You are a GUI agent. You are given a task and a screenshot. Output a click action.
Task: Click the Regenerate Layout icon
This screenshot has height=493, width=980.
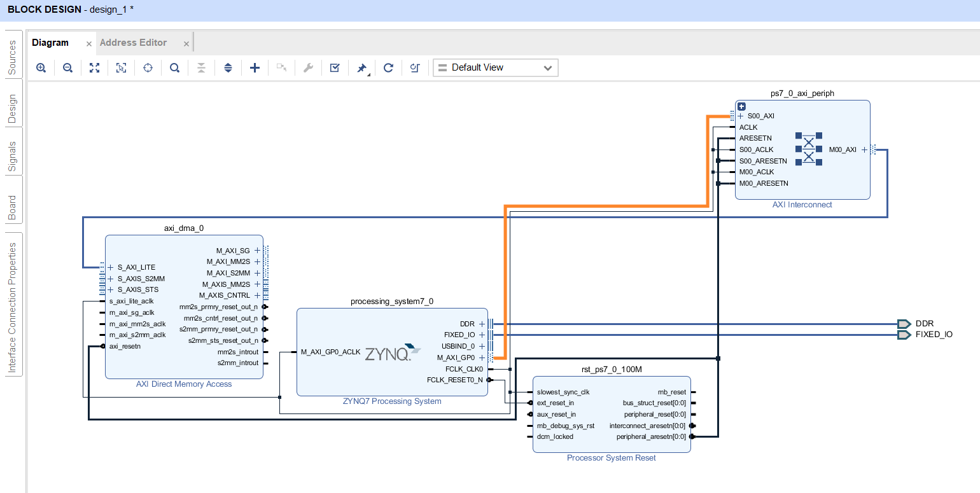[388, 67]
